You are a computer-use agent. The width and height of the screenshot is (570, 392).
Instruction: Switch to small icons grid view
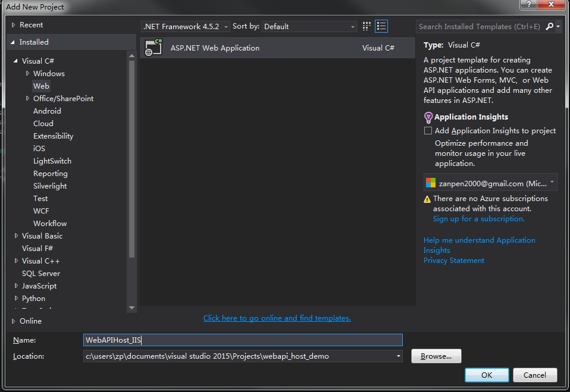(x=367, y=26)
